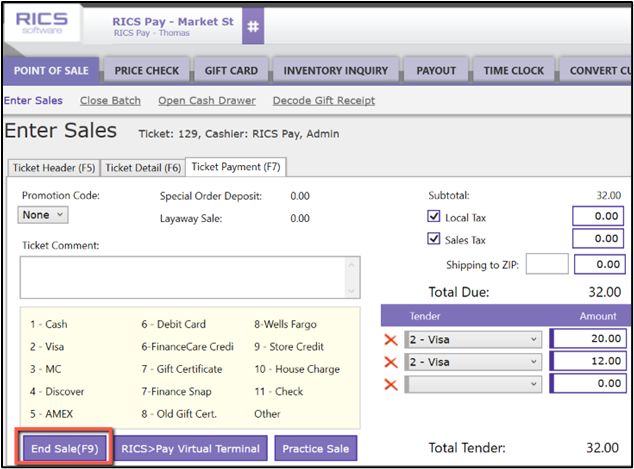Select '6-FinanceCare Credi' tender option
Viewport: 634px width, 469px height.
(187, 346)
